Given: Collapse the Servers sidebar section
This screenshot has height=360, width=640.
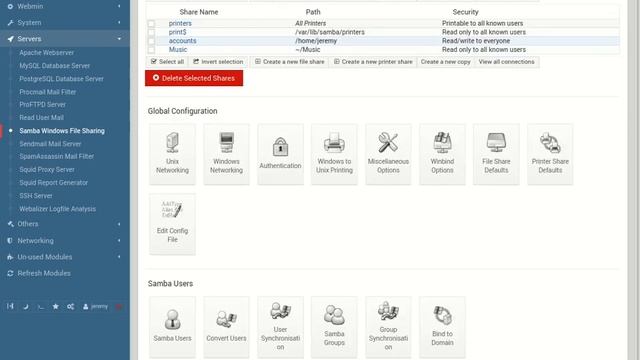Looking at the screenshot, I should point(65,39).
